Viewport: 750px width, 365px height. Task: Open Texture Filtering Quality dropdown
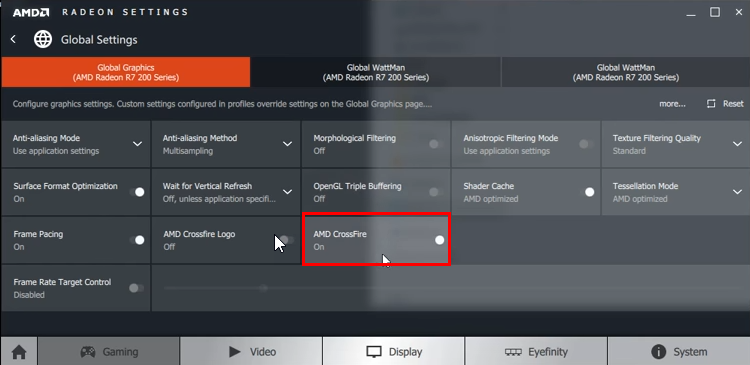tap(737, 144)
